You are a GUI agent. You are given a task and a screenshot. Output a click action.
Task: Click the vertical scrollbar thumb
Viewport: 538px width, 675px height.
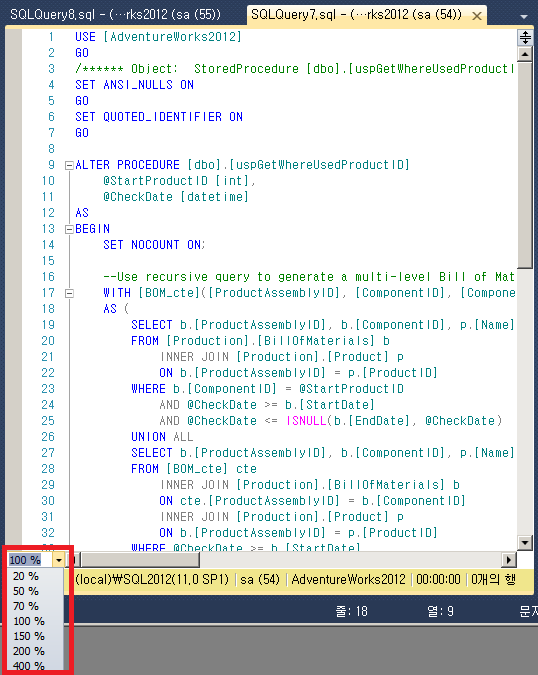click(x=525, y=164)
